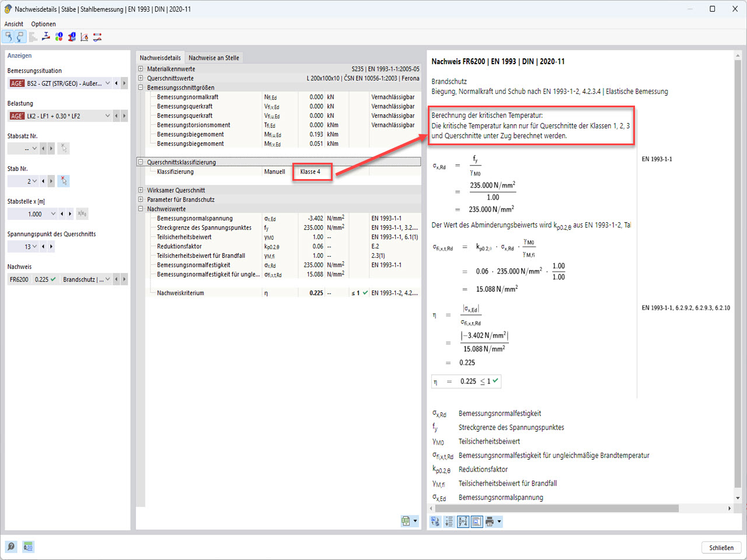Image resolution: width=747 pixels, height=560 pixels.
Task: Toggle the first navigation arrow icon in the toolbar
Action: (11, 36)
